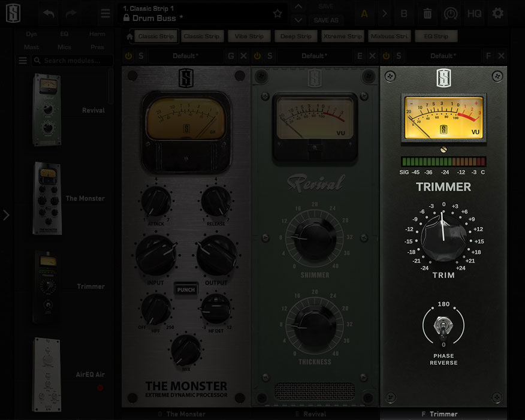Viewport: 525px width, 420px height.
Task: Select the Xtreme Strip preset tab
Action: [x=342, y=36]
